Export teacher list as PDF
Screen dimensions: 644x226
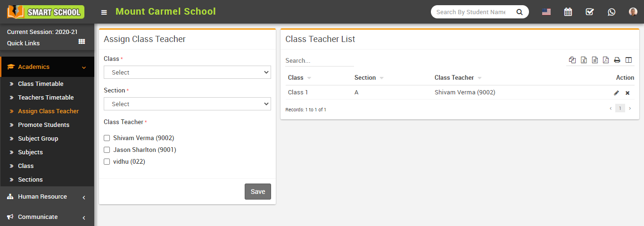[606, 60]
